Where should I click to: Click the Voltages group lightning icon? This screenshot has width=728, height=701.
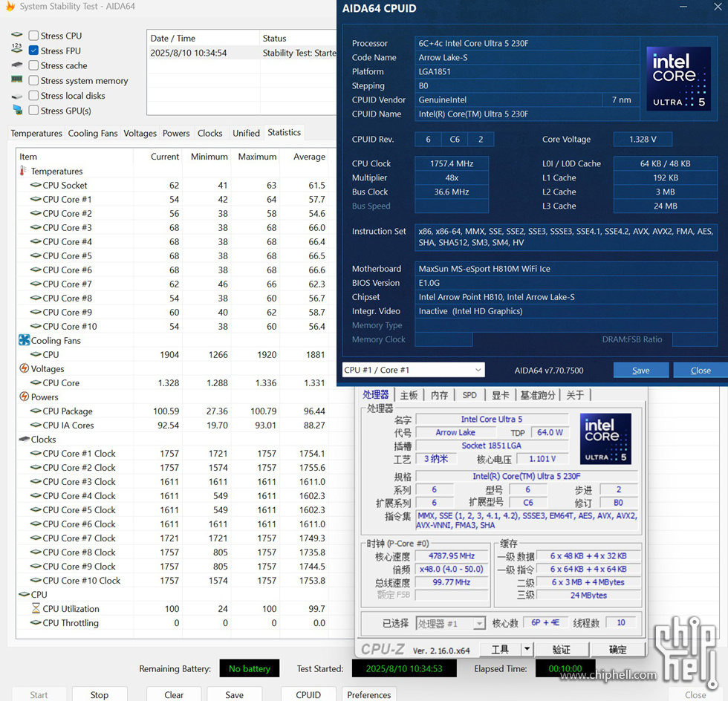pos(24,368)
